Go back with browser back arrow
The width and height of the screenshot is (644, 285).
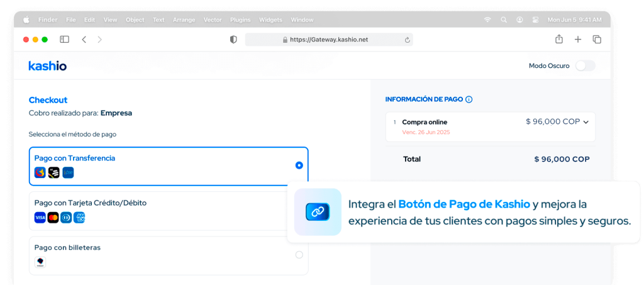coord(84,40)
